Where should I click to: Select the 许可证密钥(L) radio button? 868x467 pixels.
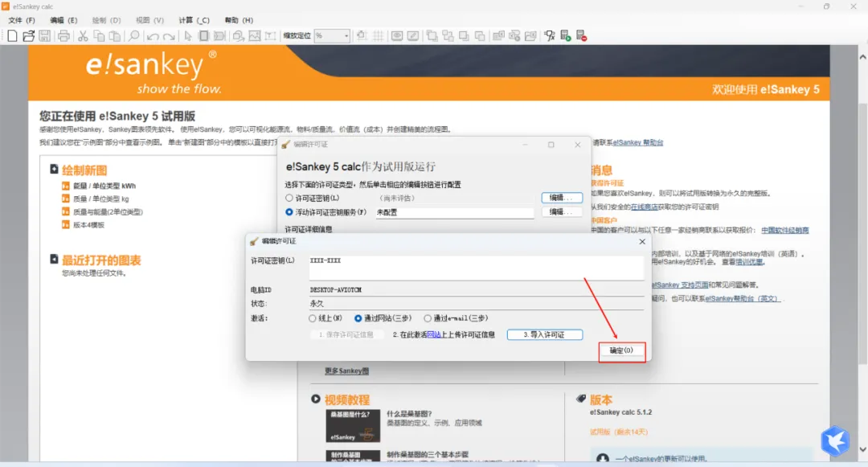pyautogui.click(x=289, y=198)
